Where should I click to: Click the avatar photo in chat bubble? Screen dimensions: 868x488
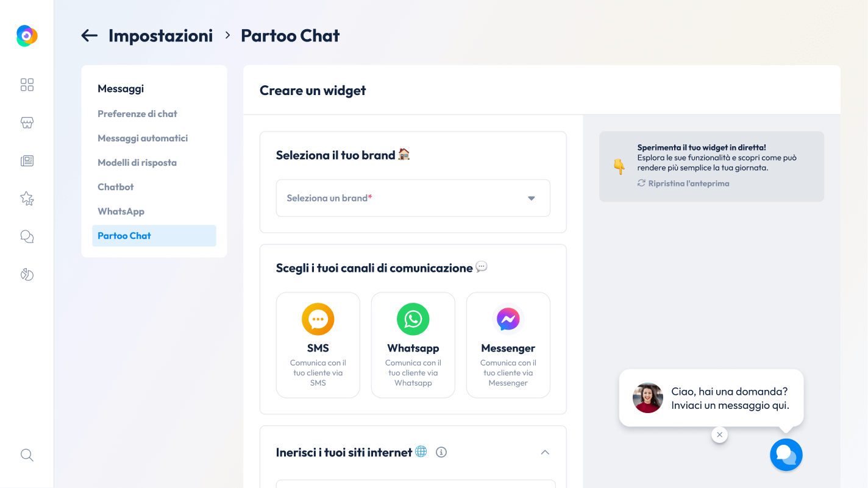648,398
